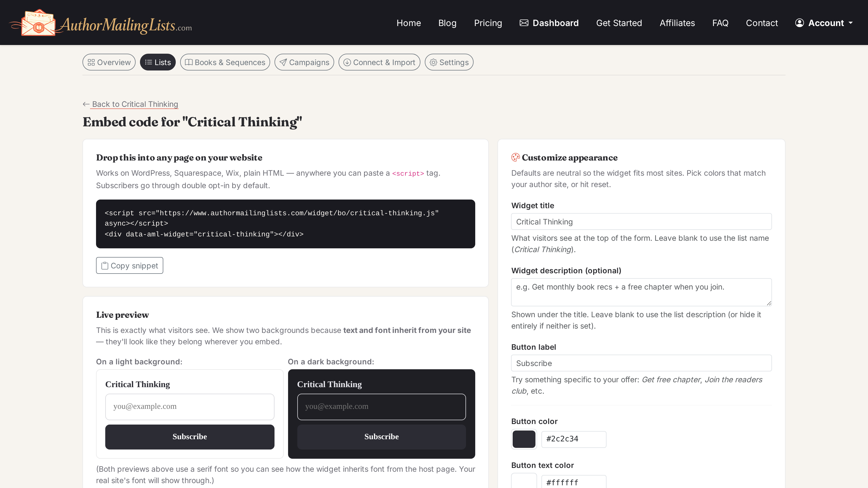
Task: Open Campaigns paper plane icon
Action: tap(283, 62)
